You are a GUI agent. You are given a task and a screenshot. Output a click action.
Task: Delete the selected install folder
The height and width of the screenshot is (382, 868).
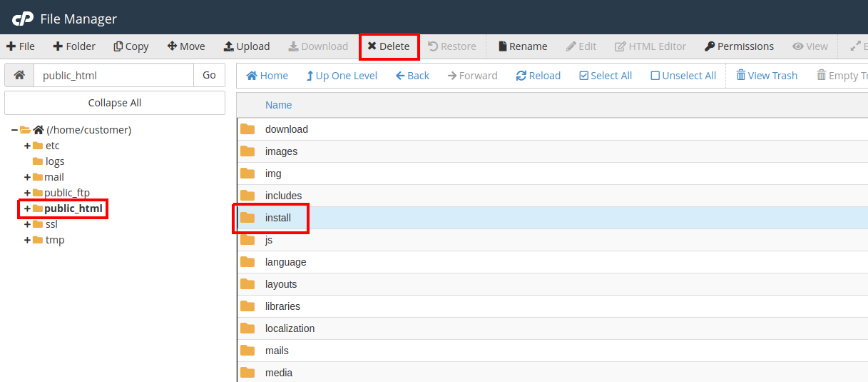click(x=389, y=46)
